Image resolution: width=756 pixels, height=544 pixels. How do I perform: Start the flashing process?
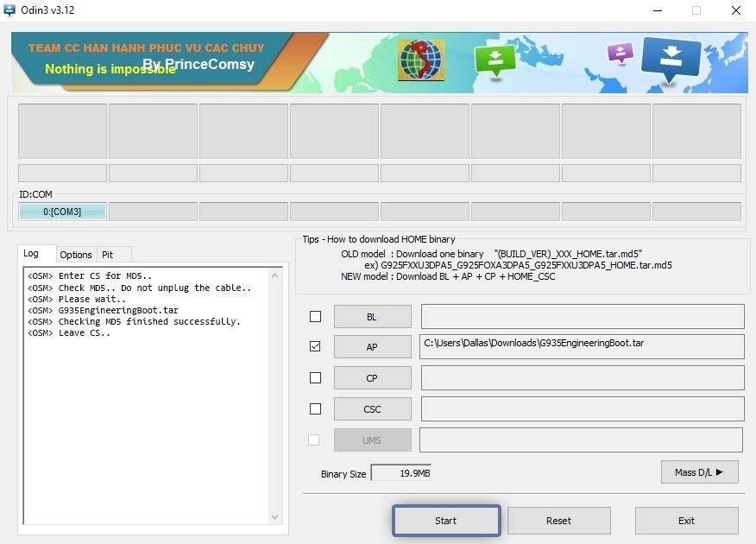pyautogui.click(x=446, y=521)
